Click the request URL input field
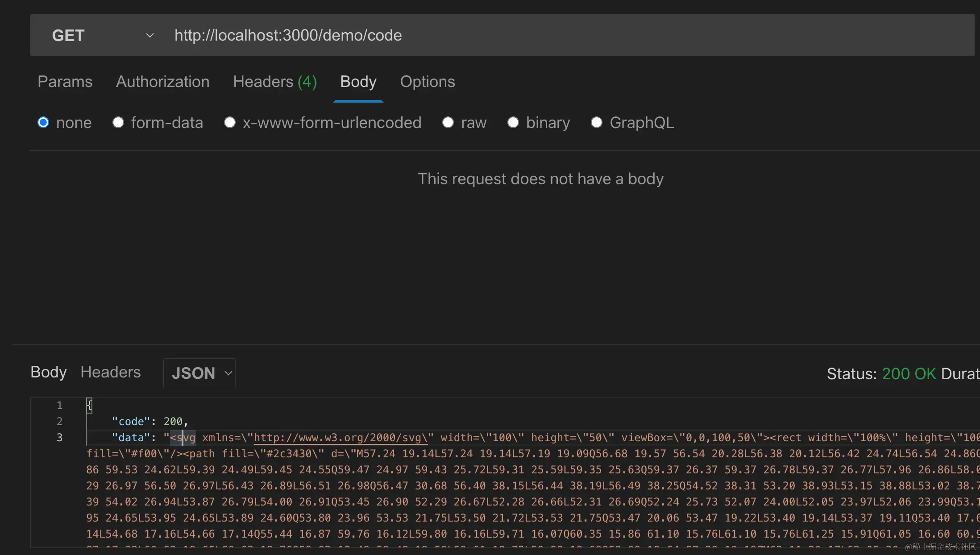 pyautogui.click(x=536, y=35)
